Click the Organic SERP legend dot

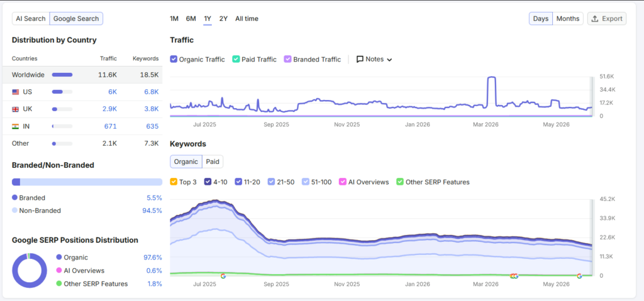coord(58,258)
